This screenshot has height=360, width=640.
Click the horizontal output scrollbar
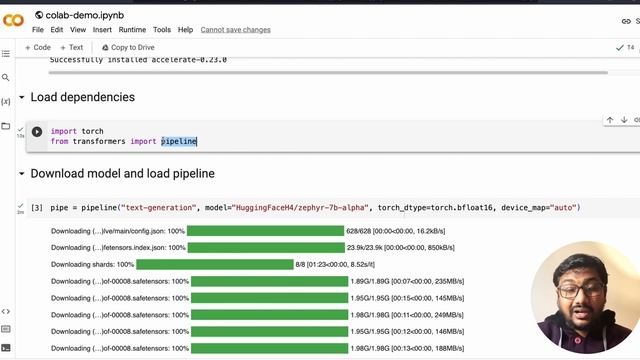click(x=328, y=73)
